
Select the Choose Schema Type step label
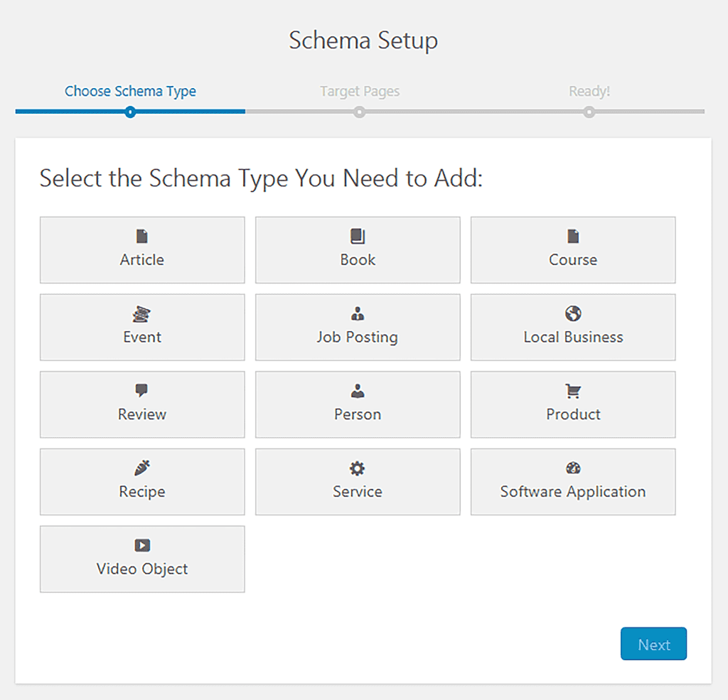coord(130,92)
